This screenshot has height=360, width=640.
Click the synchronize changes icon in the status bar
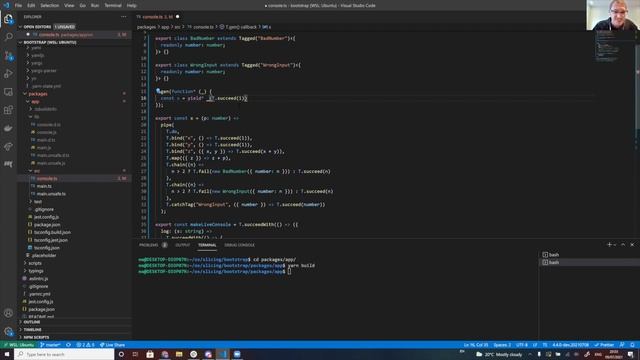coord(68,345)
